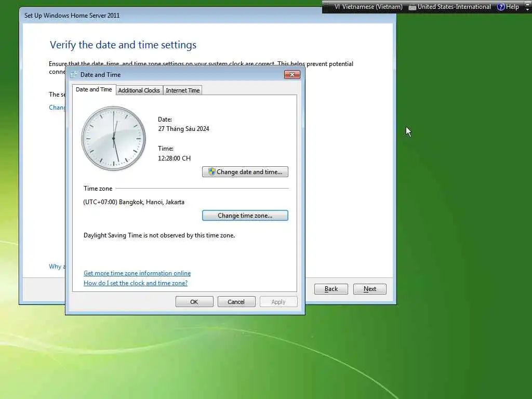
Task: Click the Set Up Windows Home Server 2011 title
Action: click(72, 16)
